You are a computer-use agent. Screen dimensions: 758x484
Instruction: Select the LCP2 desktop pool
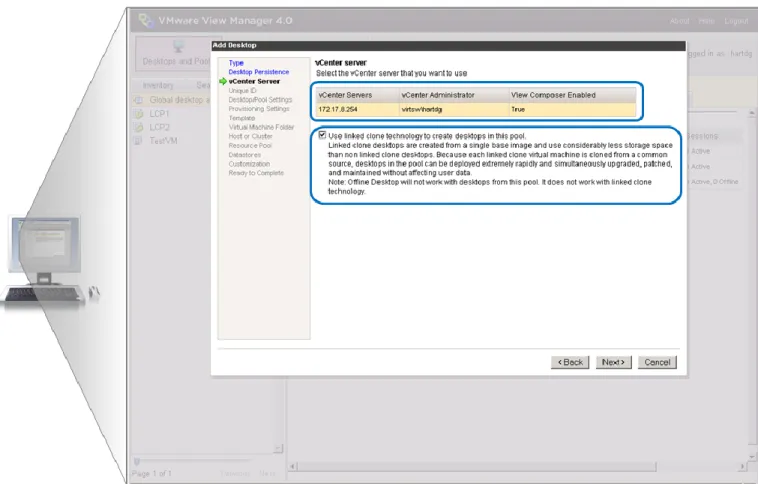pyautogui.click(x=160, y=127)
